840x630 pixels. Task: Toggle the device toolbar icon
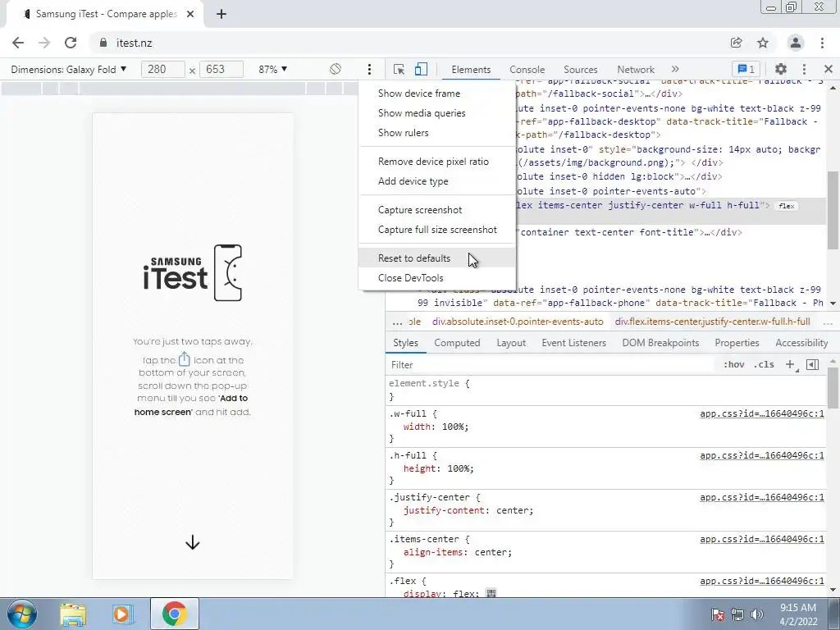point(421,69)
